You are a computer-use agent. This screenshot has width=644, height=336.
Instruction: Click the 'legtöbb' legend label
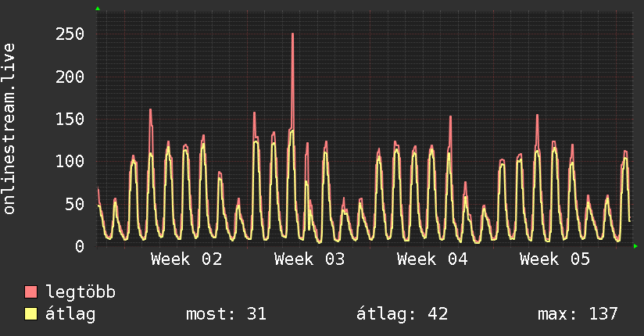pos(80,292)
